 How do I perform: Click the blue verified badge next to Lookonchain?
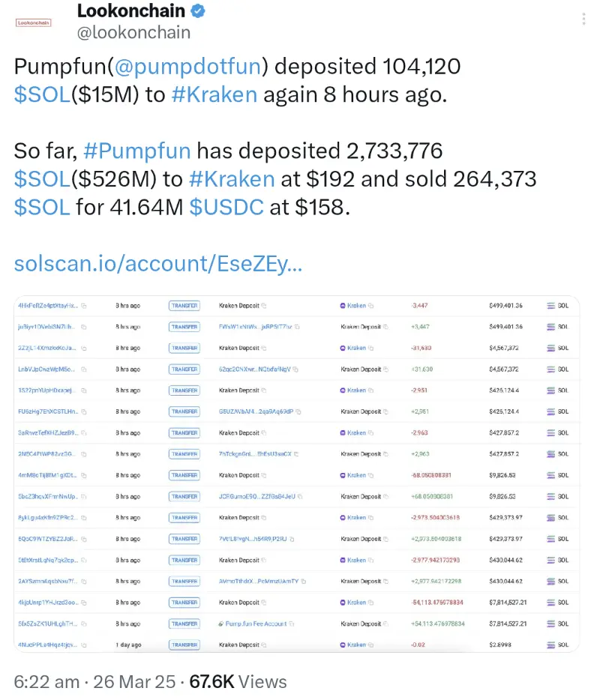(x=196, y=11)
